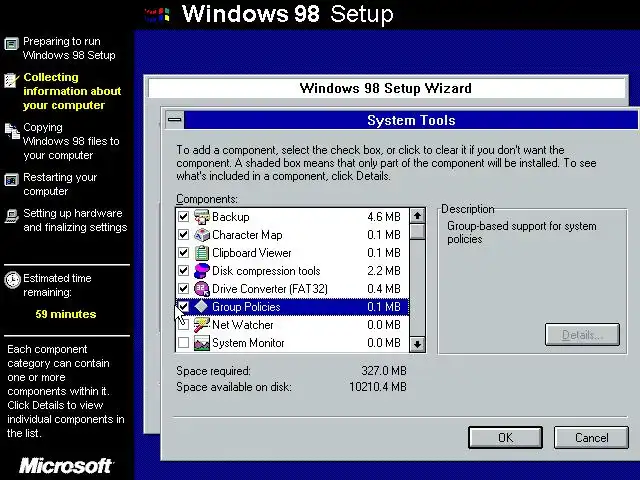The image size is (640, 480).
Task: Click the components list scroll down arrow
Action: pyautogui.click(x=417, y=344)
